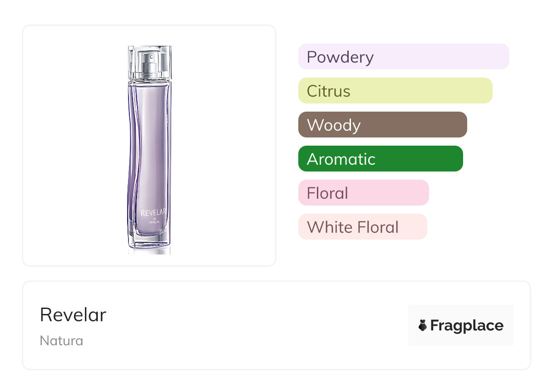
Task: Click the Fragplace wordmark text
Action: (x=467, y=326)
